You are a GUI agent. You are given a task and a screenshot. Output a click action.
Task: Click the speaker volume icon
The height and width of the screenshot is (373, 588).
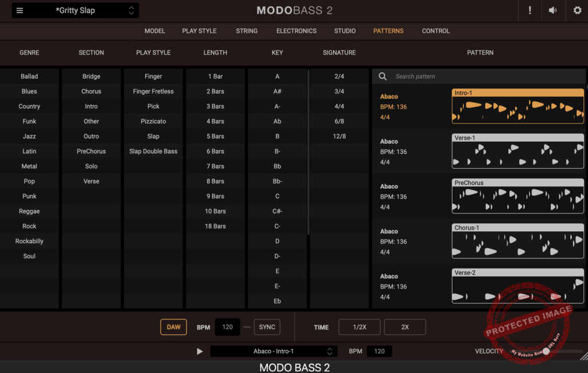(x=553, y=10)
